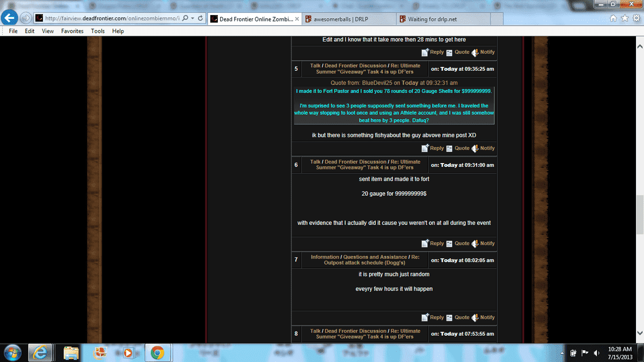Show hidden system tray icons
The height and width of the screenshot is (362, 644).
[x=562, y=353]
